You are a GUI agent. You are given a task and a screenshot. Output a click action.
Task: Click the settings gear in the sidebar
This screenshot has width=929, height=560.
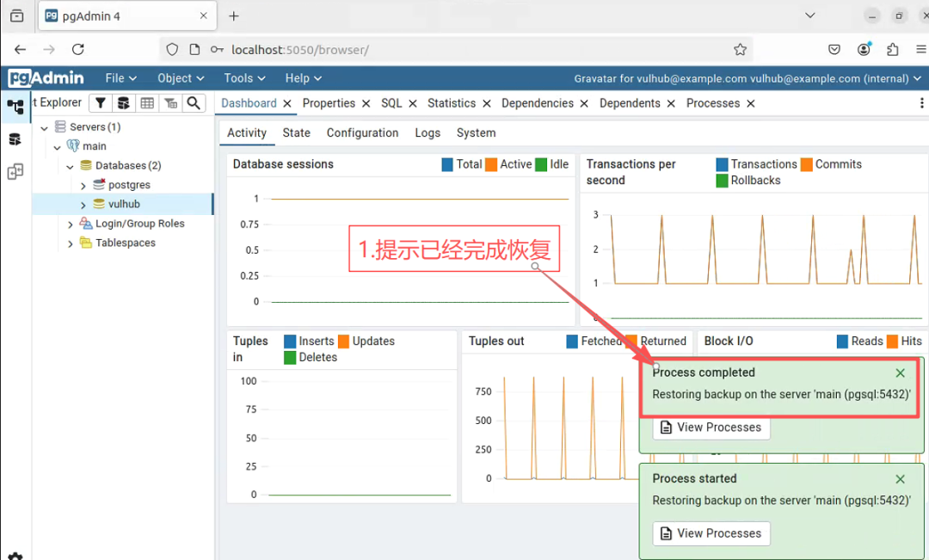tap(15, 557)
